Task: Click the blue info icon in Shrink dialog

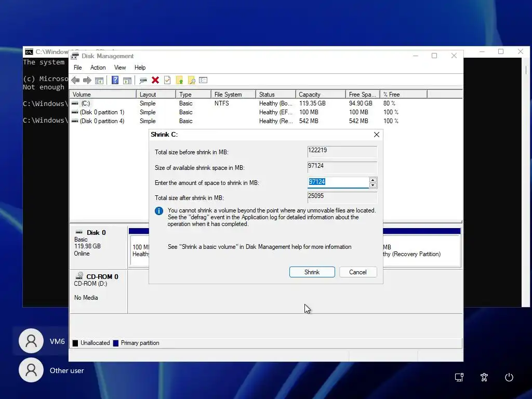Action: (x=159, y=211)
